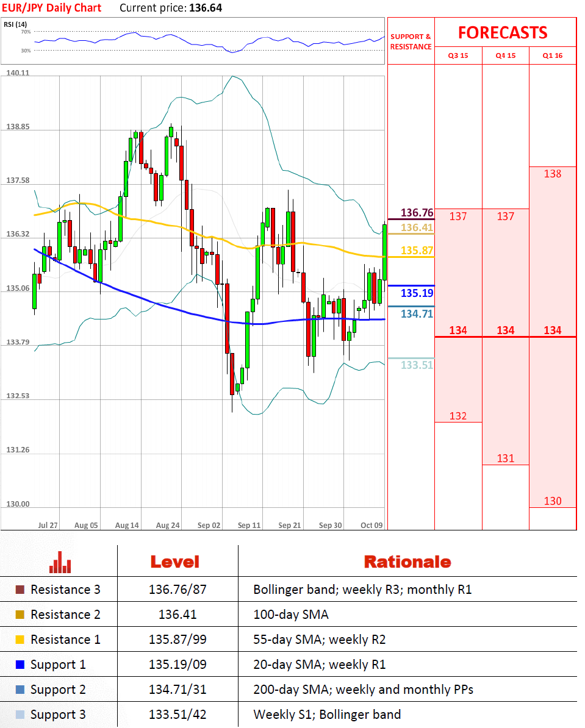Viewport: 585px width, 728px height.
Task: Click rationale 'Weekly S1; Bollinger band'
Action: [327, 715]
